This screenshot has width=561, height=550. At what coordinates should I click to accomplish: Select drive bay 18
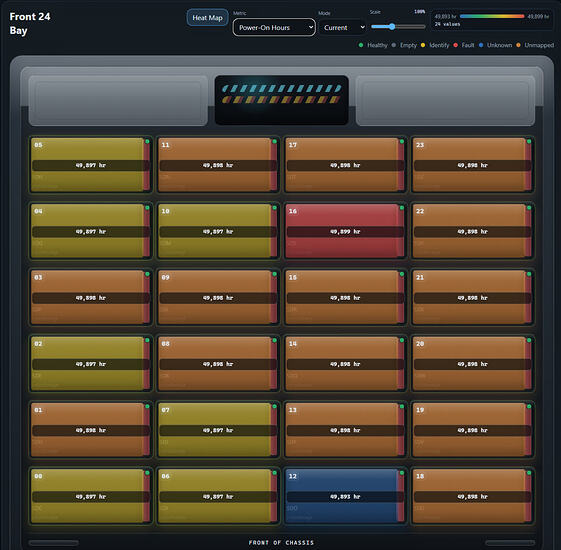pos(472,496)
